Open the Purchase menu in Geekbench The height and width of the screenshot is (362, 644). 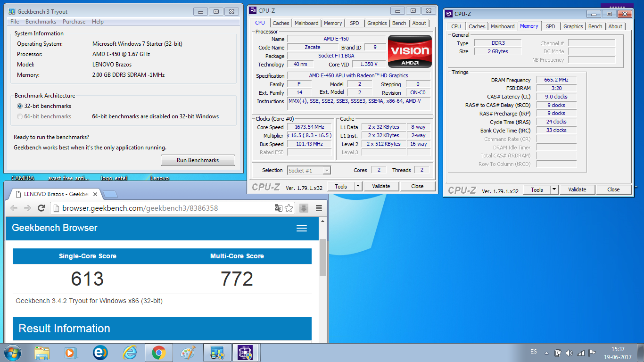click(74, 22)
